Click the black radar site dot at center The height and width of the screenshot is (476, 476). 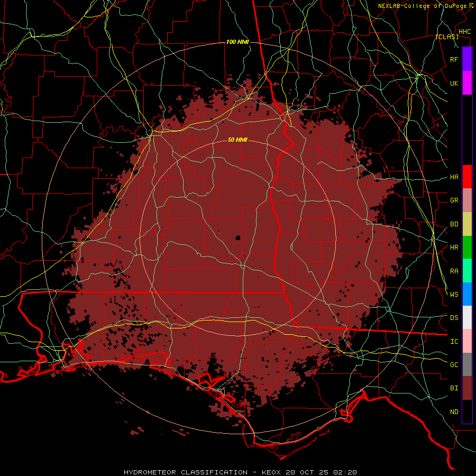238,237
